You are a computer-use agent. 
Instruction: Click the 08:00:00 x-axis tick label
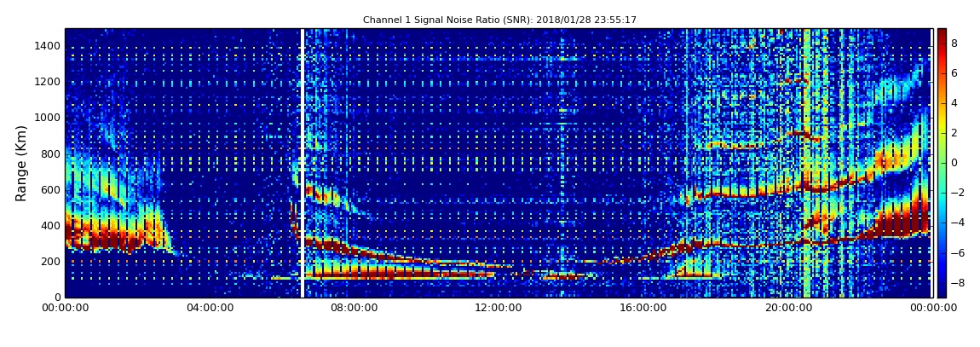point(355,308)
